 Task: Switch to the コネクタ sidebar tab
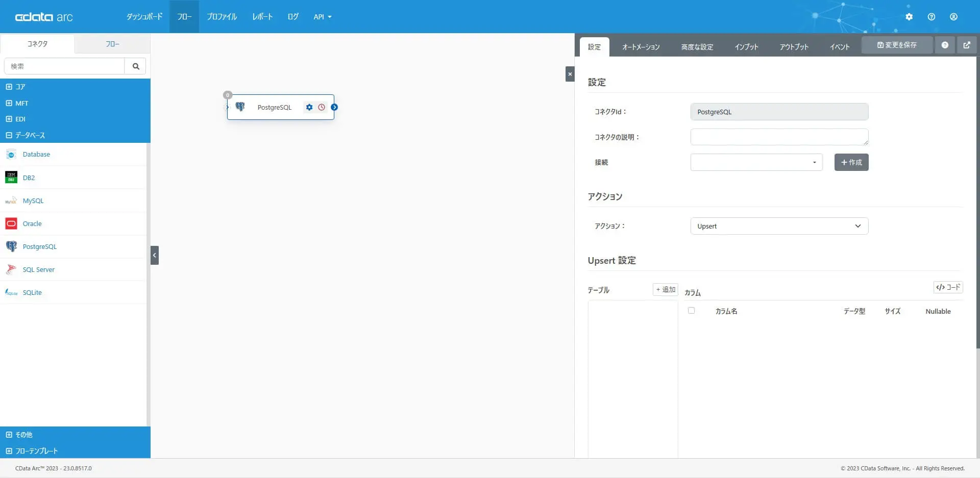coord(37,44)
